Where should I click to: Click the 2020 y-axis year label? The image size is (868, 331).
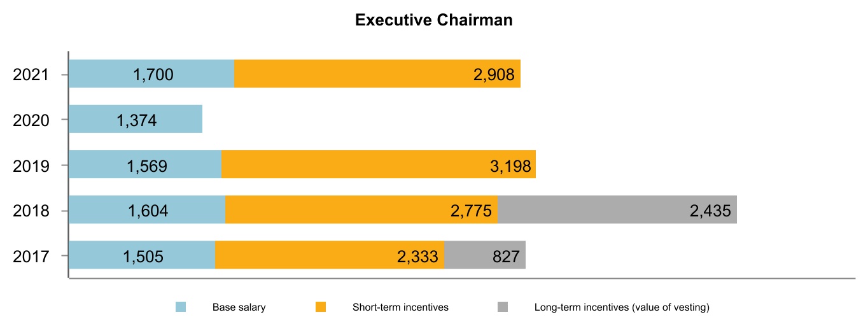(31, 120)
